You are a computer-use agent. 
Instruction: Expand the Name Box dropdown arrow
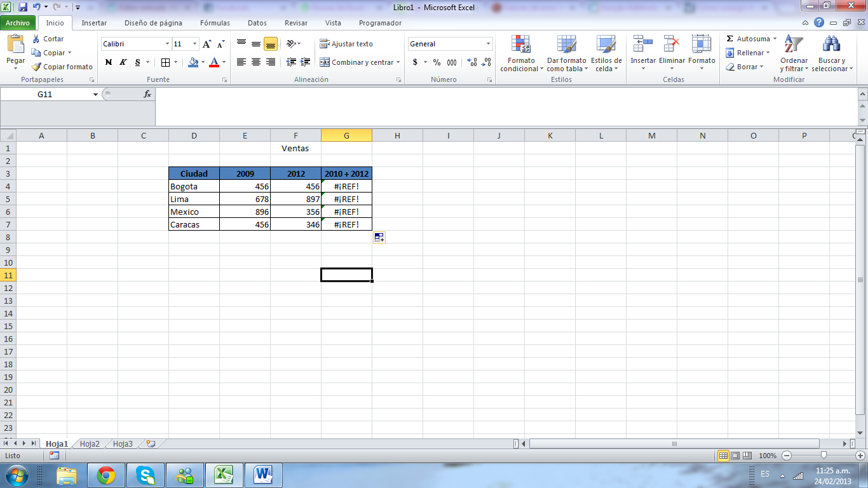[95, 94]
